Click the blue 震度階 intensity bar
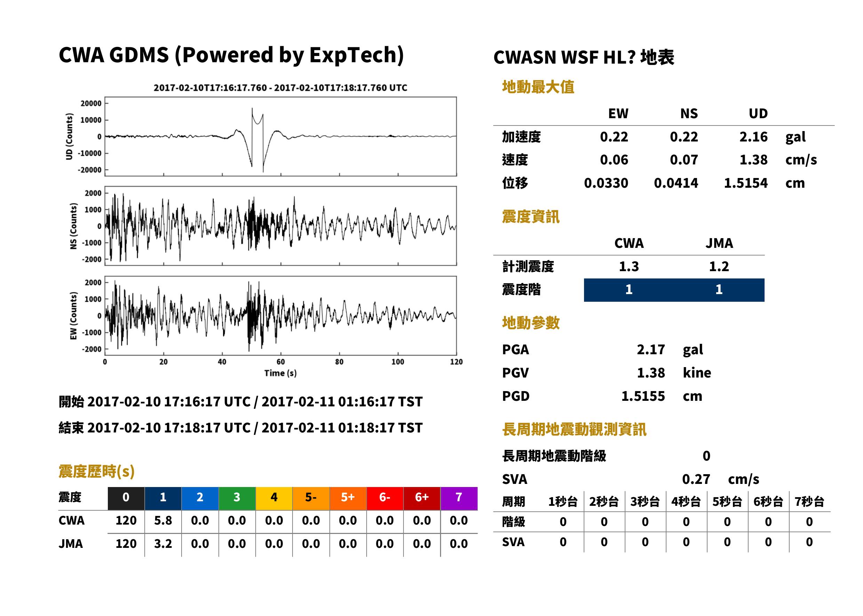Viewport: 863px width, 616px height. 674,290
